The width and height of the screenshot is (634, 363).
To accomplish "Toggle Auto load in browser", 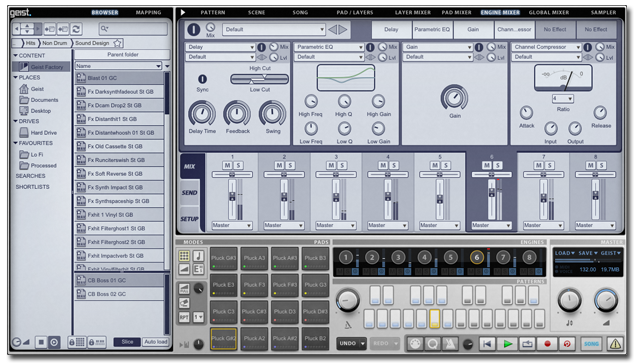I will (x=156, y=342).
